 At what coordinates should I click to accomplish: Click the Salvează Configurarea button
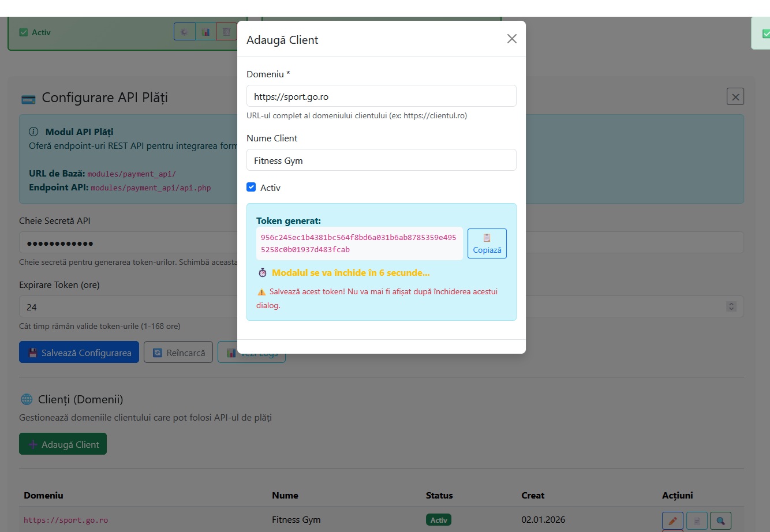tap(79, 353)
